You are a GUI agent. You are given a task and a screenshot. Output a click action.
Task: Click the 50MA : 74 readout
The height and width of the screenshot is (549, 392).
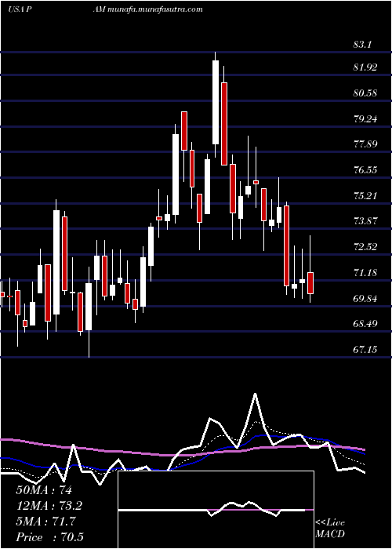(44, 490)
